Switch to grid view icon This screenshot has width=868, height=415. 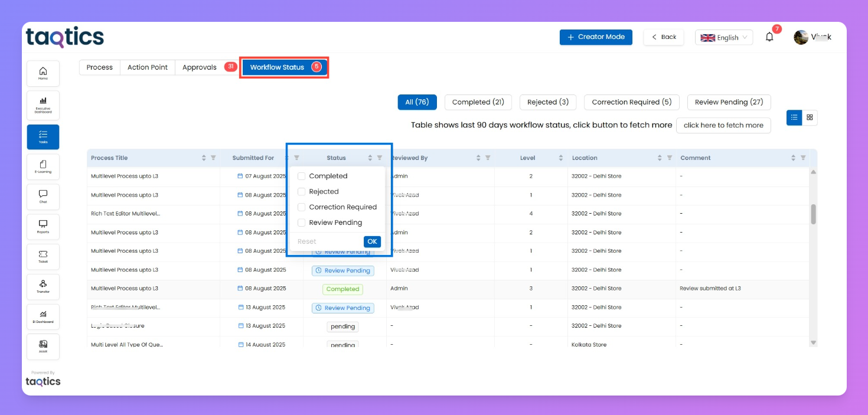(x=810, y=117)
